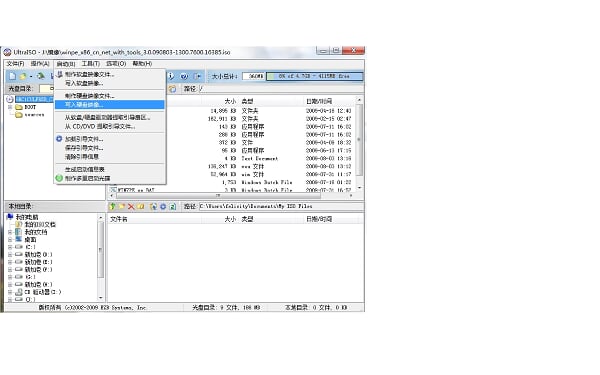600x375 pixels.
Task: Click the refresh icon in the local toolbar
Action: (x=173, y=206)
